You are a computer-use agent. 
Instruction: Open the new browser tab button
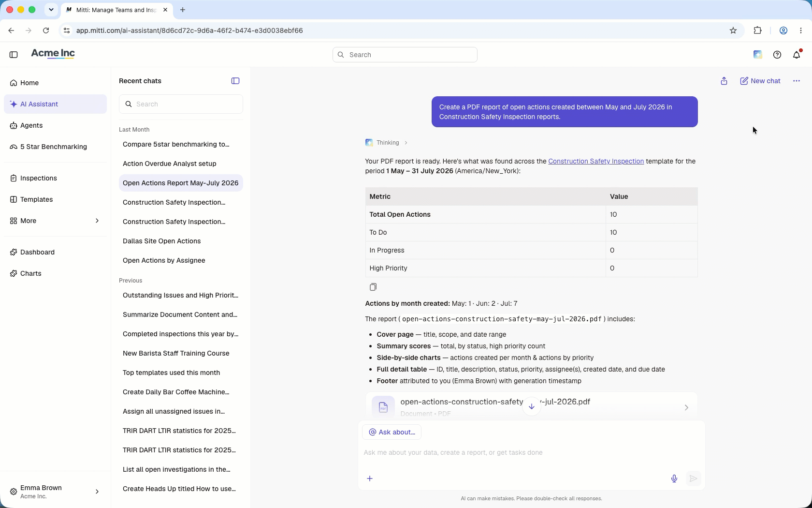point(183,10)
